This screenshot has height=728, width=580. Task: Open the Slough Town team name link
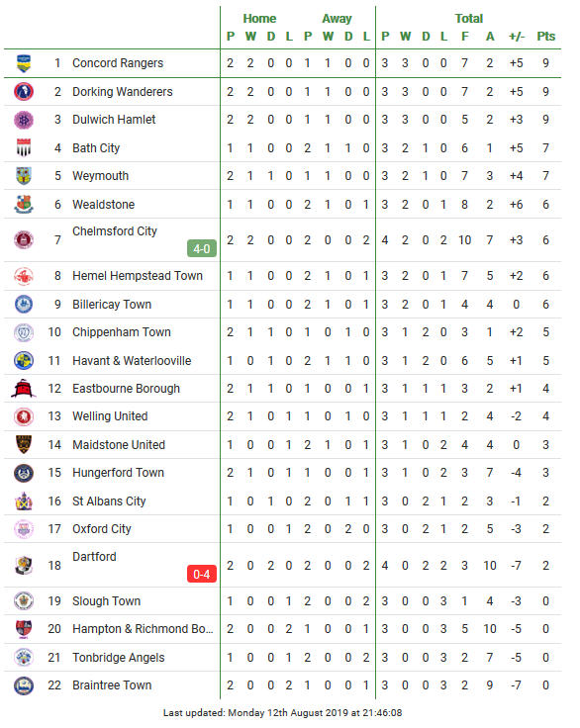point(107,601)
